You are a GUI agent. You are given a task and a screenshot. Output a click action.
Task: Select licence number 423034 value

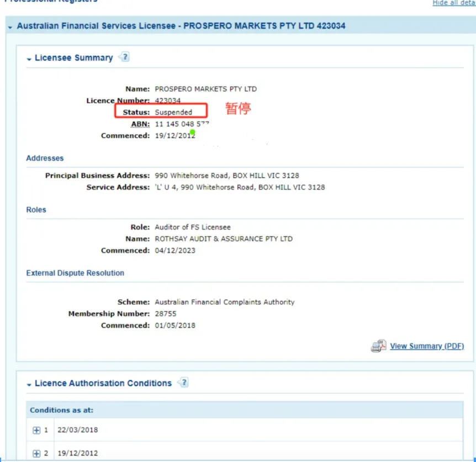167,100
